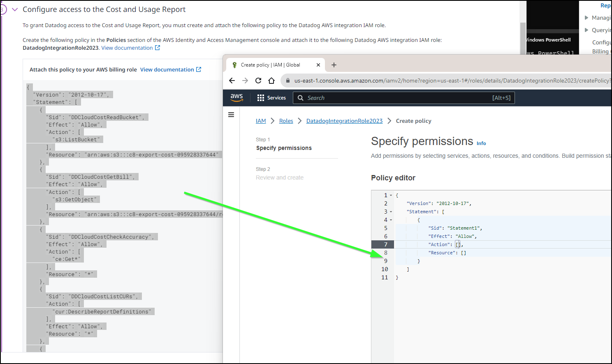The image size is (612, 364).
Task: Click the Policy editor heading
Action: (x=393, y=178)
